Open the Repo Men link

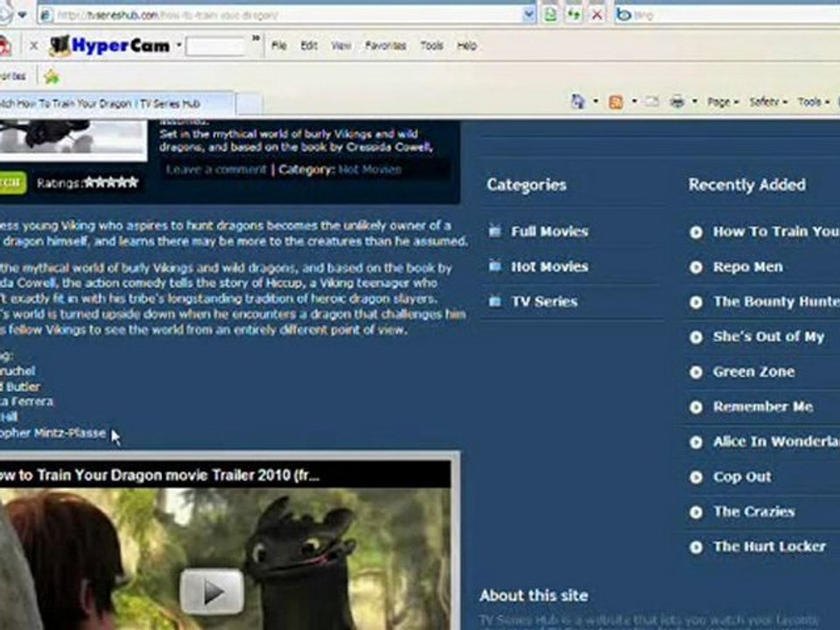coord(748,267)
